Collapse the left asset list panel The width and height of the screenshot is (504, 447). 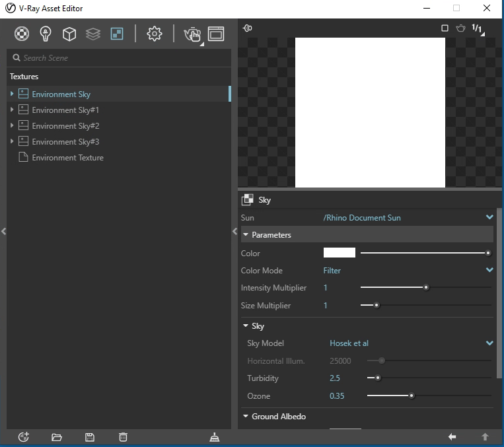[x=3, y=231]
